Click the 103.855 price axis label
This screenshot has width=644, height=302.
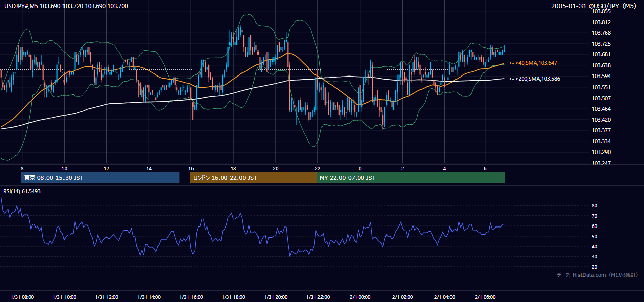click(x=601, y=12)
